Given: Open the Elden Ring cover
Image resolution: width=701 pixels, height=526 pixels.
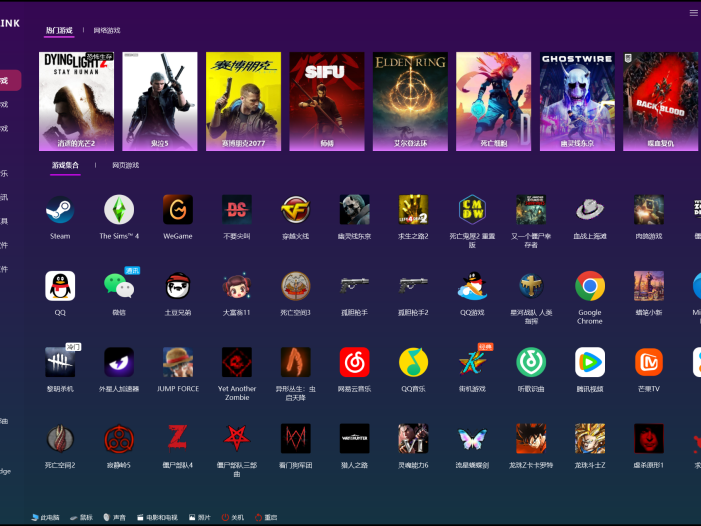Looking at the screenshot, I should pos(410,101).
